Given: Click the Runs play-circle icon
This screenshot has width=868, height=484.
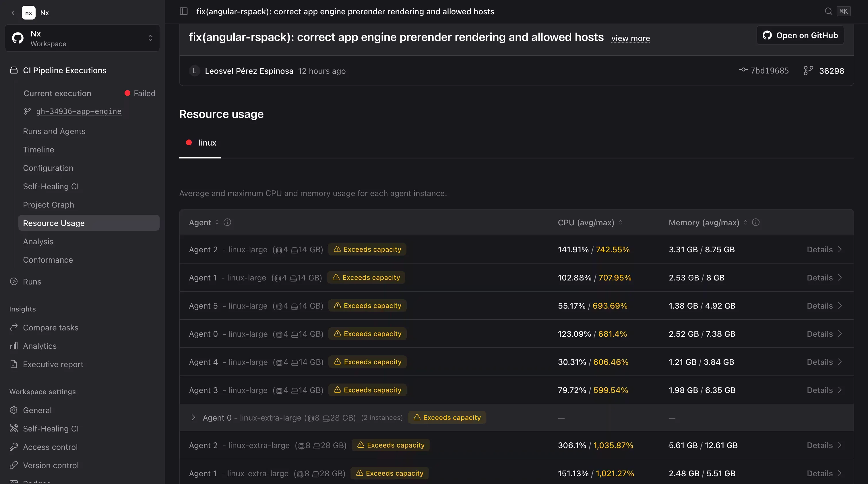Looking at the screenshot, I should tap(14, 281).
